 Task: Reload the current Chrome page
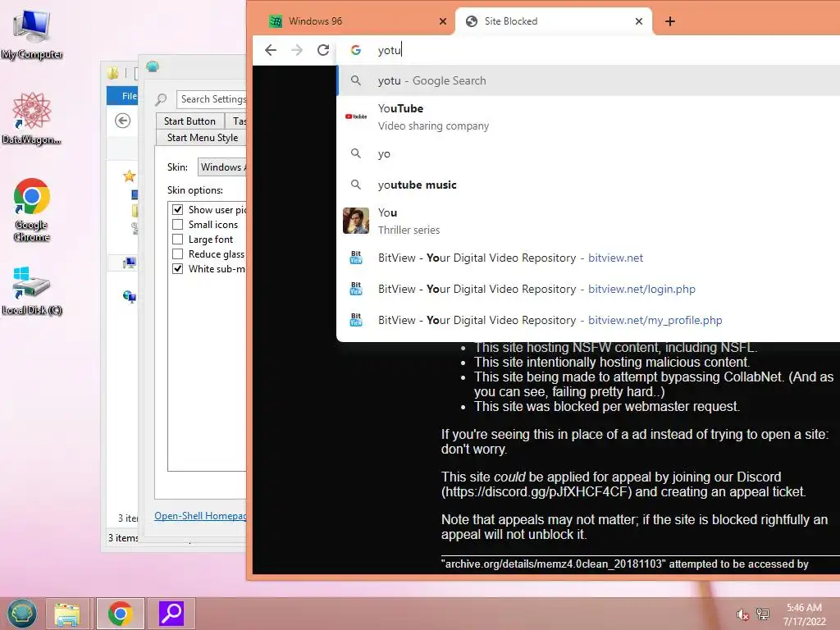coord(323,50)
